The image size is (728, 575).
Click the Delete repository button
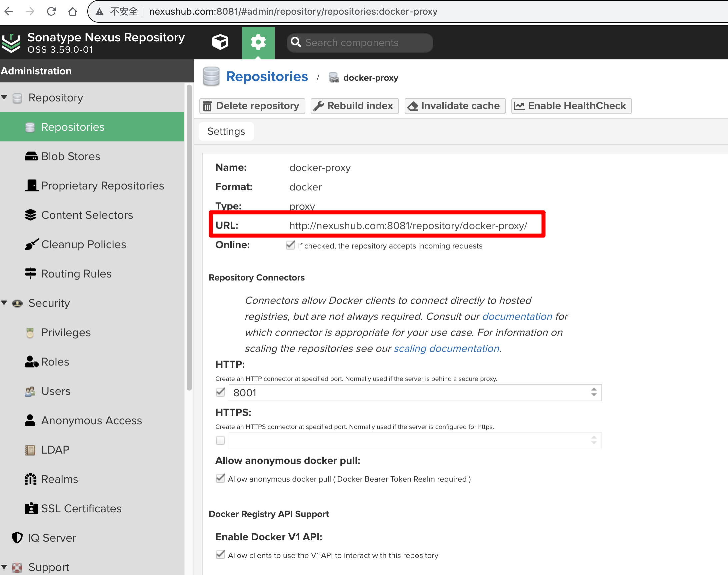coord(252,106)
